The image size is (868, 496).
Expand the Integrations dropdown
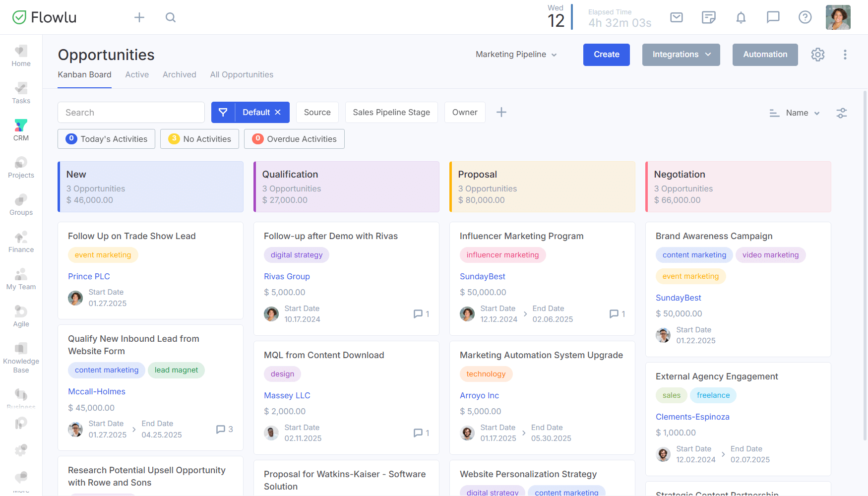pos(681,55)
